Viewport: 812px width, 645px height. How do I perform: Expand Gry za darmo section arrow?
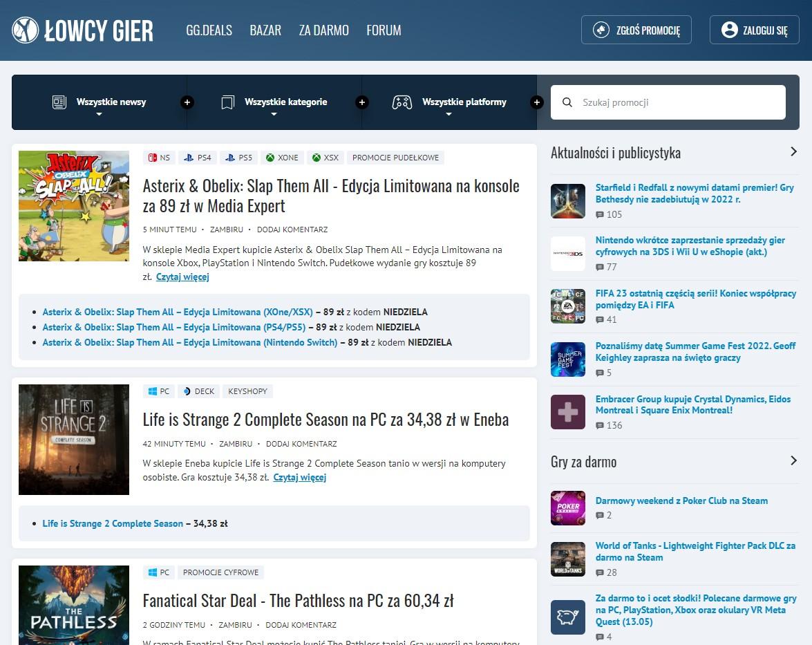[x=793, y=461]
